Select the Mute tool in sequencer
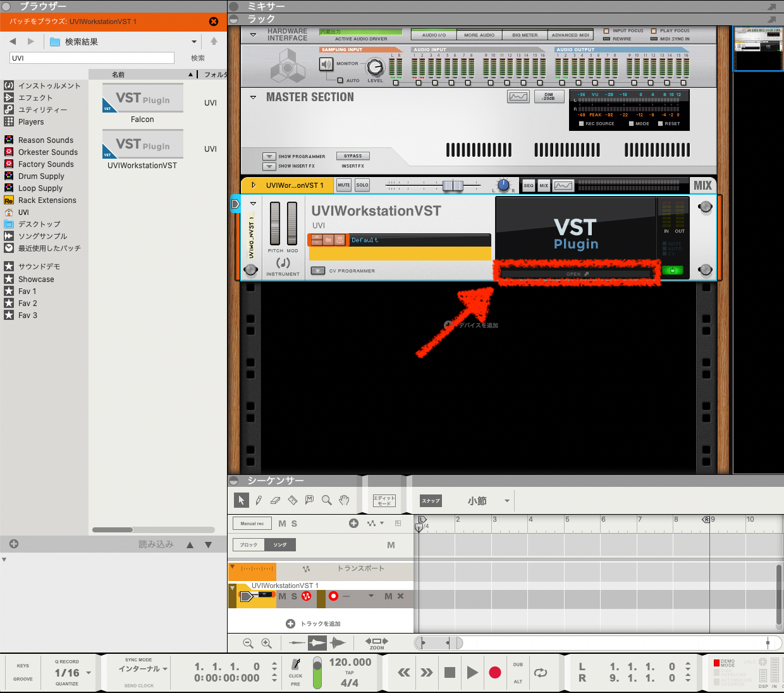Image resolution: width=784 pixels, height=693 pixels. (309, 500)
